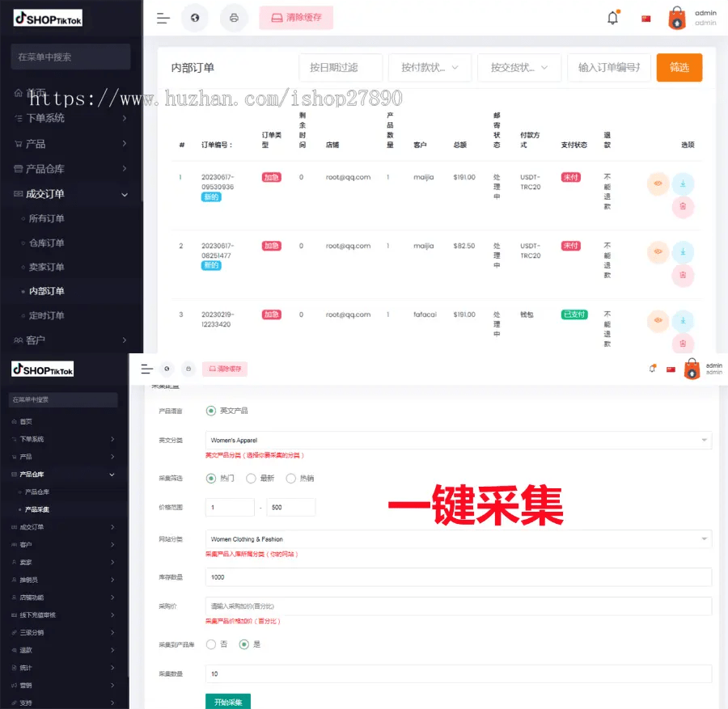The image size is (728, 709).
Task: Select 否 radio for 采集到产品库
Action: click(211, 644)
